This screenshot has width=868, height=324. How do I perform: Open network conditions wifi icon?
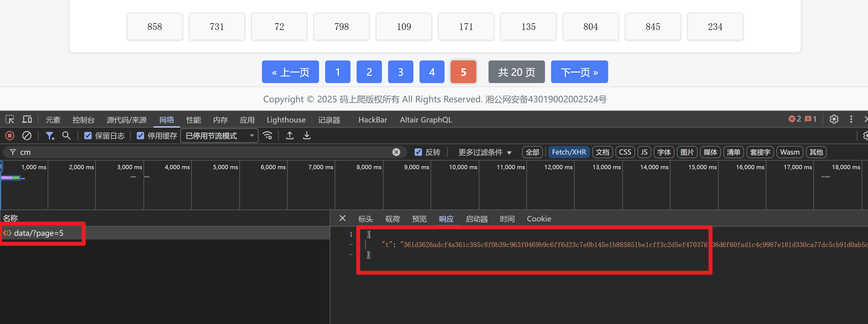point(267,136)
